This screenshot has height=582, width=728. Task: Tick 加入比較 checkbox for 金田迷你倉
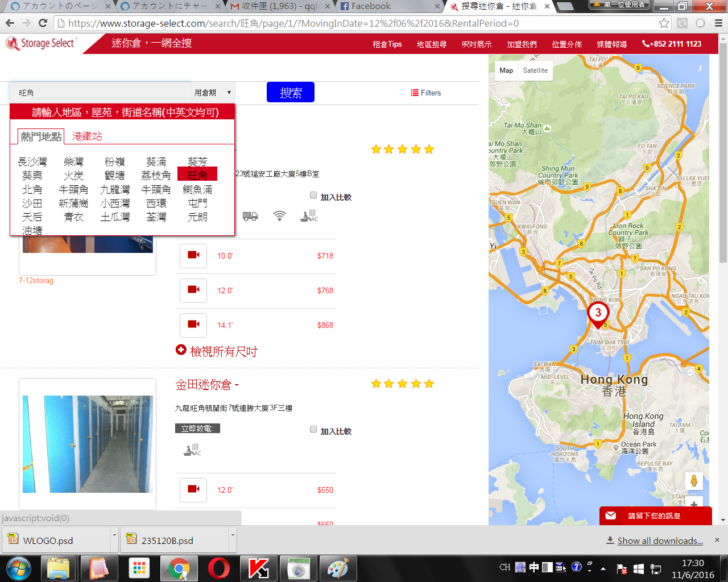click(x=313, y=430)
